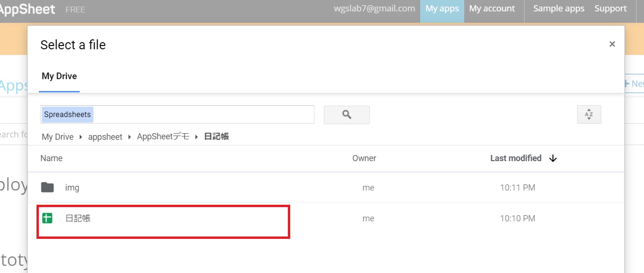
Task: Reverse sort with the Last modified arrow
Action: 553,158
